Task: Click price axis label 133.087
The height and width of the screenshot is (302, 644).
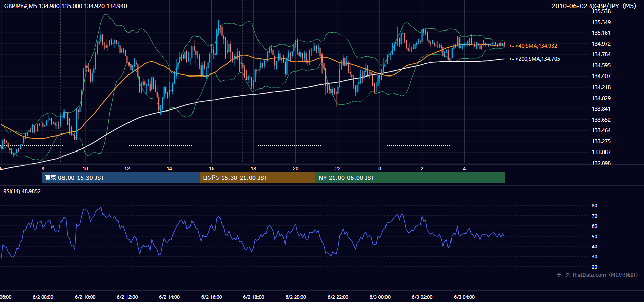Action: (601, 152)
